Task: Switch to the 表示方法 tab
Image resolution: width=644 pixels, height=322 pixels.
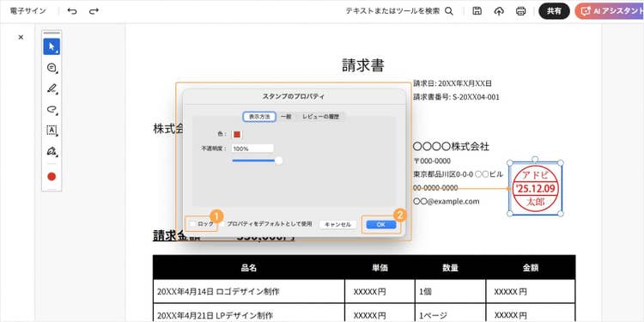Action: pyautogui.click(x=259, y=117)
